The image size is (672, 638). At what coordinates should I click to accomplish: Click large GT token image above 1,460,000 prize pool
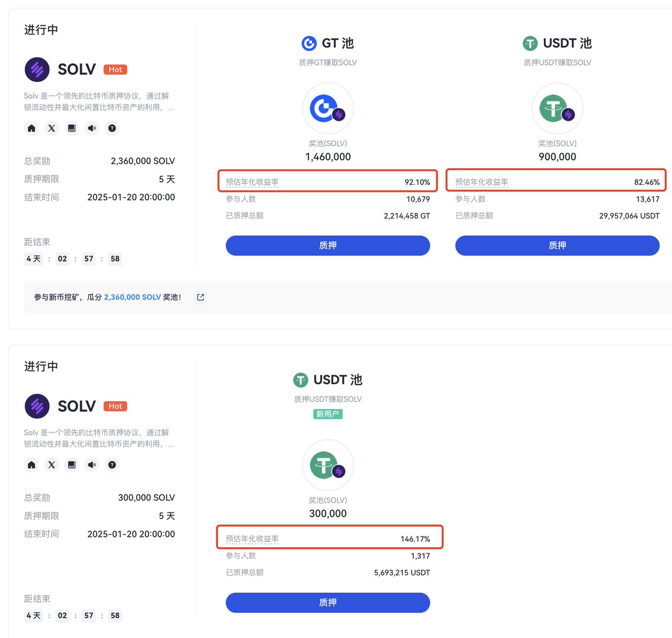(x=328, y=109)
